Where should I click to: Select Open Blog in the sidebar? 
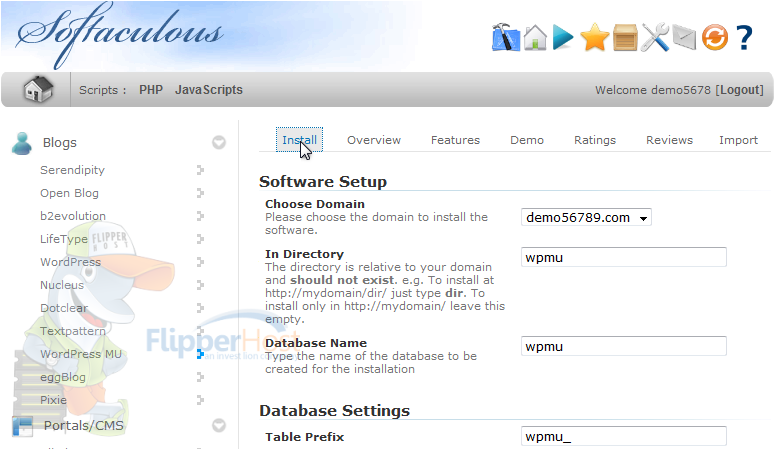coord(69,193)
